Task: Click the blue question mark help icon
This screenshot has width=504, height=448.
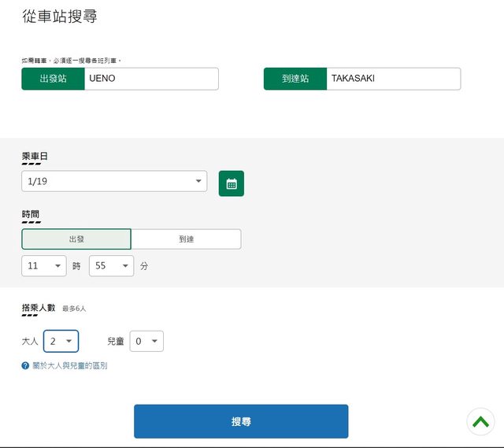Action: point(25,365)
